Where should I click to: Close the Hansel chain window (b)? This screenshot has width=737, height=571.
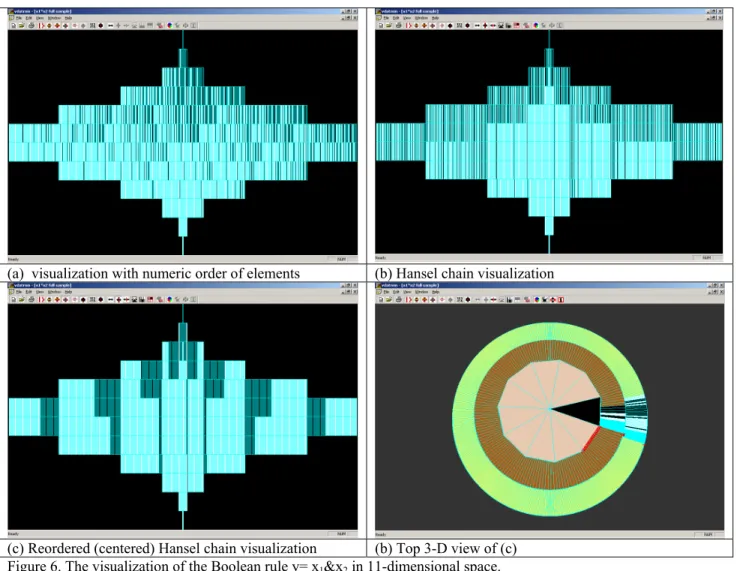pos(721,11)
